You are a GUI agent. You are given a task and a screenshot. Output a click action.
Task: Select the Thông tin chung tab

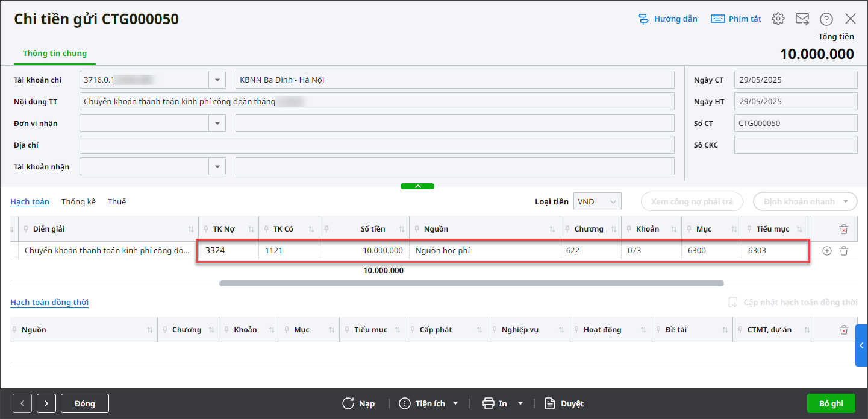click(55, 53)
